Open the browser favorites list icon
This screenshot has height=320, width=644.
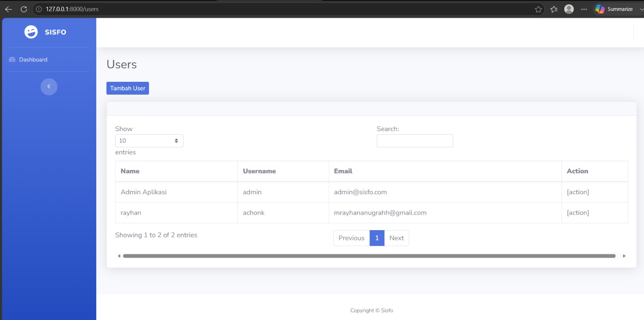pos(554,9)
